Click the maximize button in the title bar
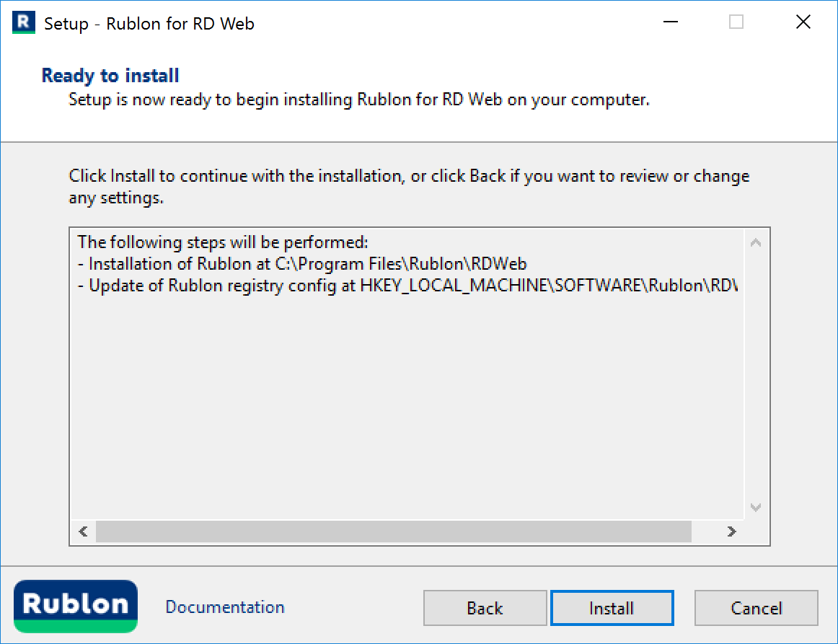 tap(736, 22)
